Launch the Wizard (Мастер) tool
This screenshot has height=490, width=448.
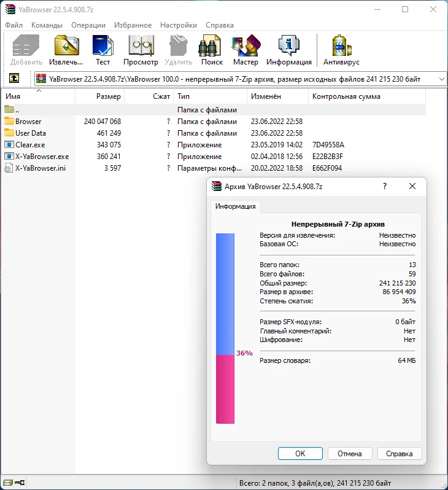[x=246, y=50]
